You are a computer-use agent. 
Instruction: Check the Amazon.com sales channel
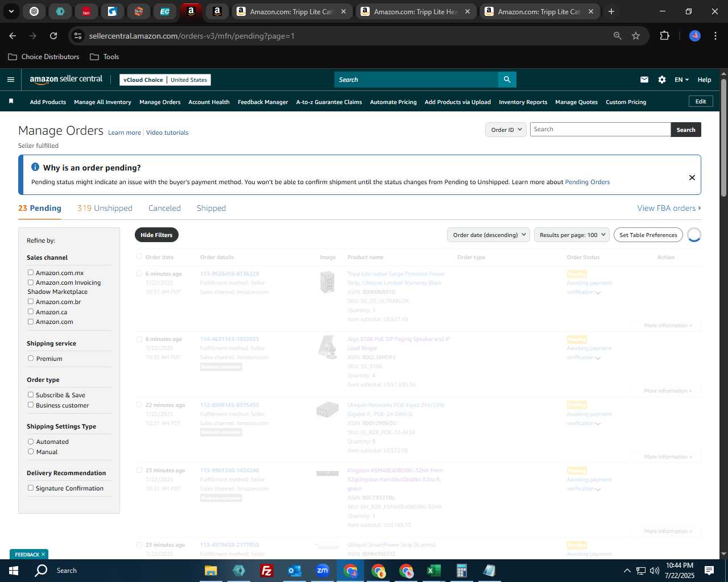pyautogui.click(x=31, y=322)
